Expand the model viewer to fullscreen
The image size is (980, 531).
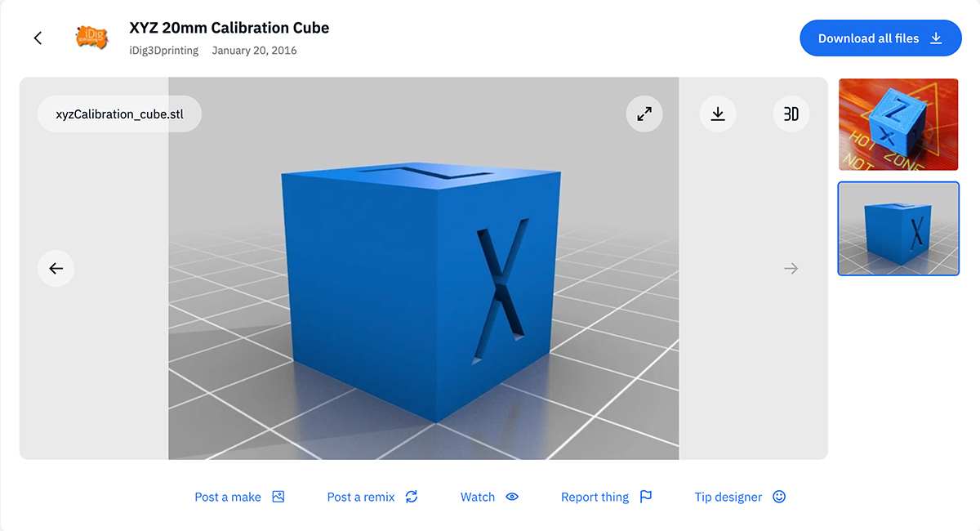(644, 114)
